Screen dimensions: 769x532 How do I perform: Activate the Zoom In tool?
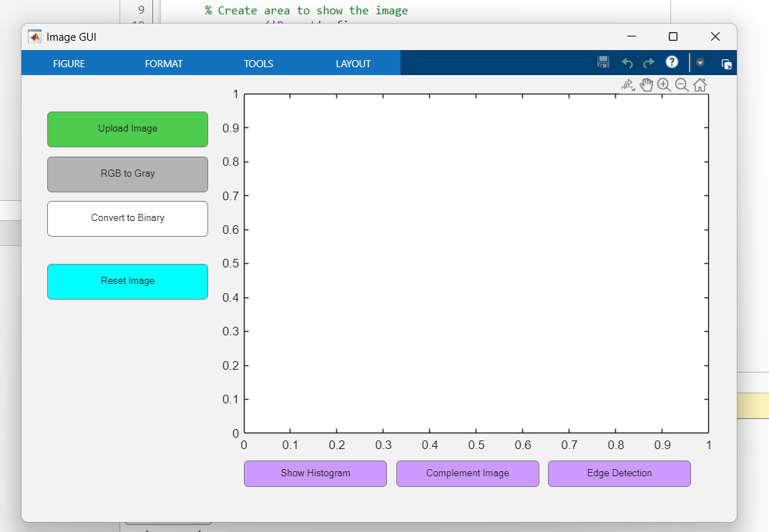pos(664,84)
